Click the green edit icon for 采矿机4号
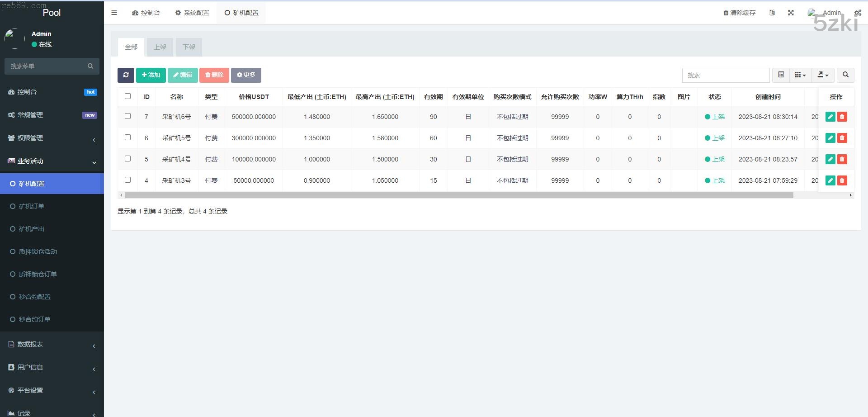This screenshot has height=417, width=868. (x=830, y=159)
